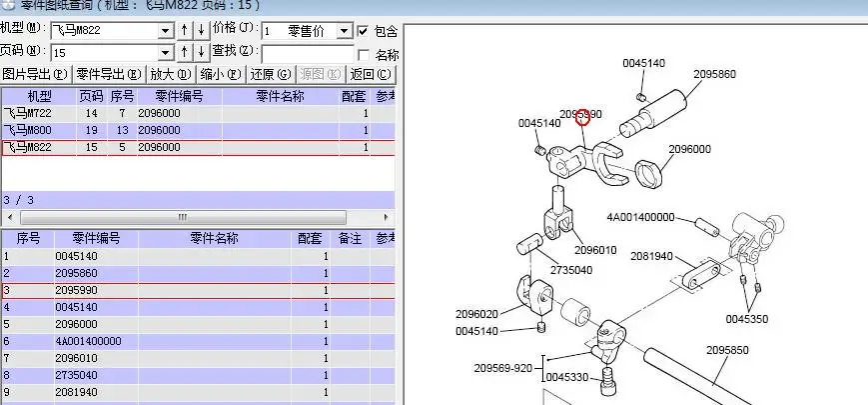
Task: Select part 2081940 in row 9
Action: 198,392
